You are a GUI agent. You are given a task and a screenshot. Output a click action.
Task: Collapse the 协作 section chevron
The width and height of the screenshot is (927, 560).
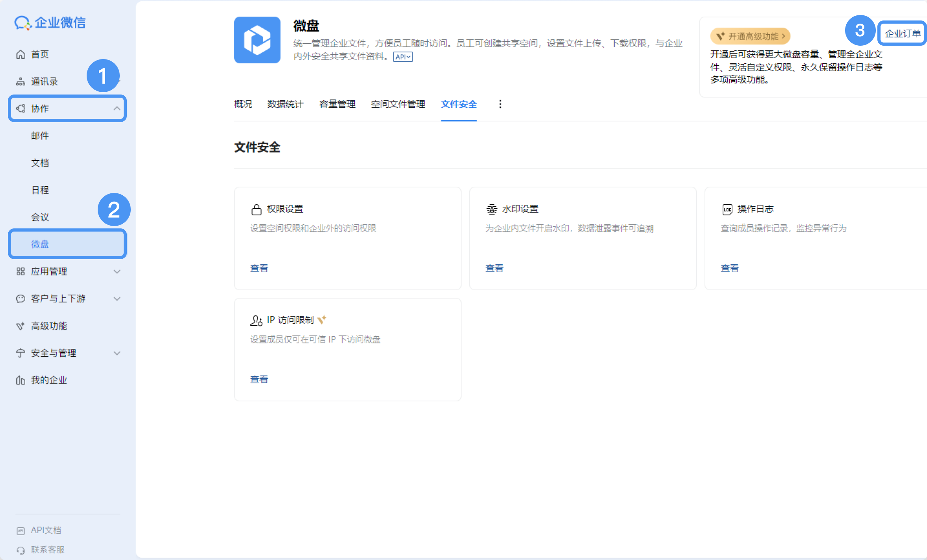(x=117, y=108)
